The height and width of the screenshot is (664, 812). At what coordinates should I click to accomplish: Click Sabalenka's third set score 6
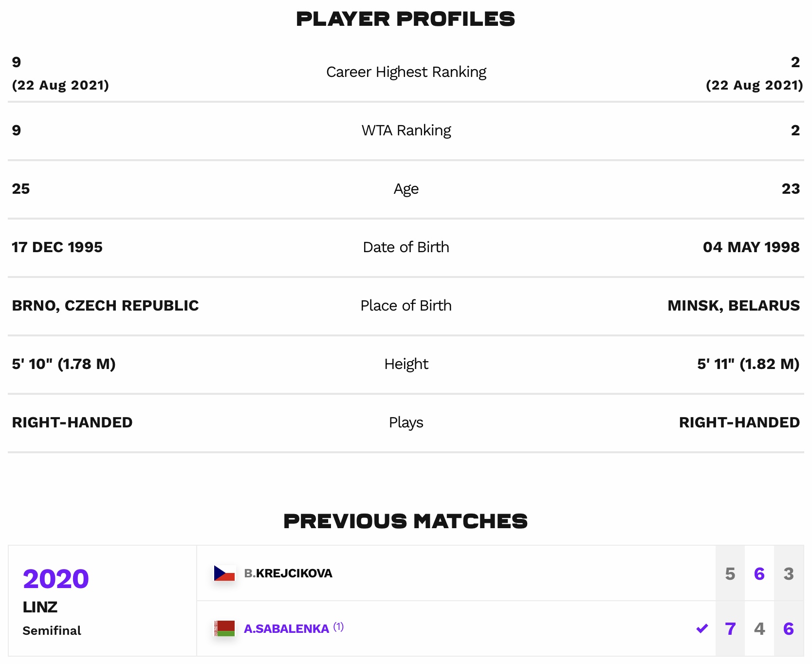(x=789, y=628)
